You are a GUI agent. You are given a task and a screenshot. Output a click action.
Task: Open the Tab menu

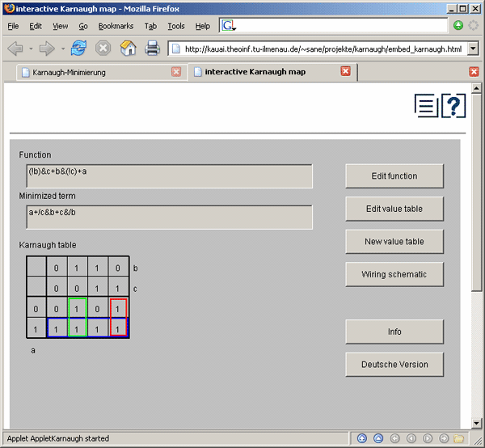(x=150, y=27)
